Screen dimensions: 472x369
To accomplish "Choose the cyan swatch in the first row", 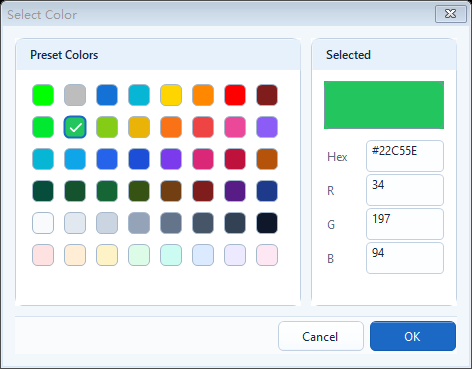I will pyautogui.click(x=139, y=95).
